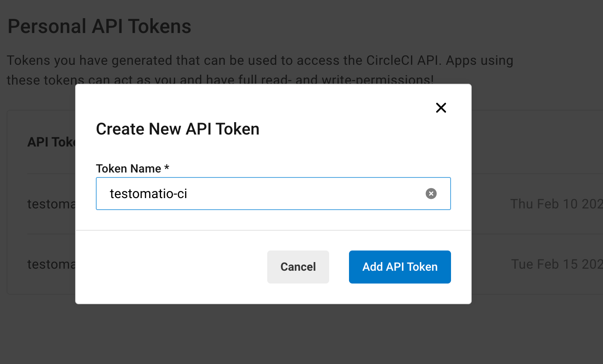Click Cancel to dismiss the dialog
603x364 pixels.
point(298,267)
